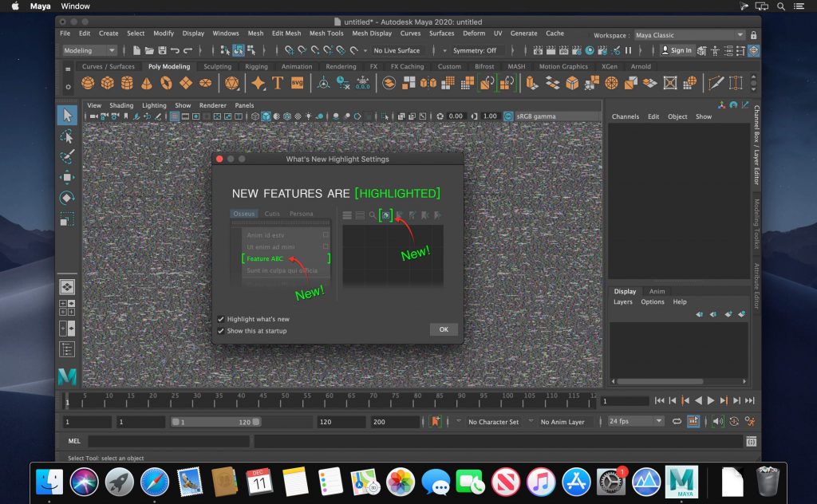Disable Show this at startup

pyautogui.click(x=220, y=331)
